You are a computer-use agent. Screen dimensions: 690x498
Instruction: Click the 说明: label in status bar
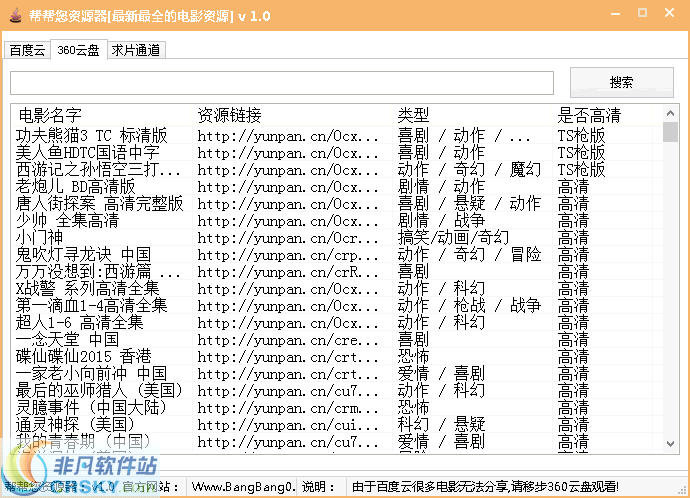[x=318, y=487]
